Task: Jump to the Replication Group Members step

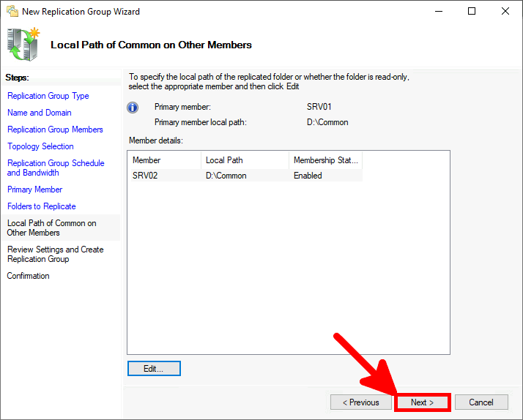Action: coord(55,130)
